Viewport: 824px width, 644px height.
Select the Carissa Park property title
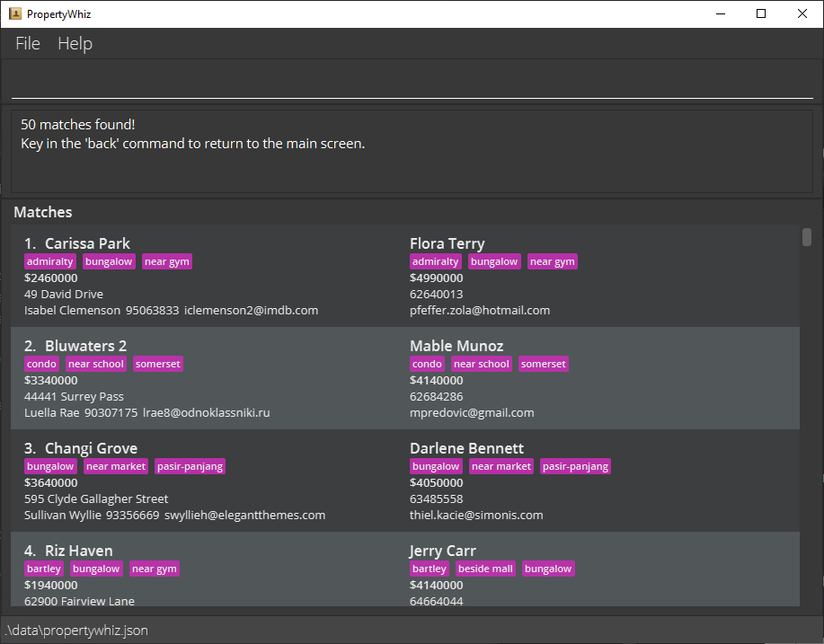pos(87,243)
